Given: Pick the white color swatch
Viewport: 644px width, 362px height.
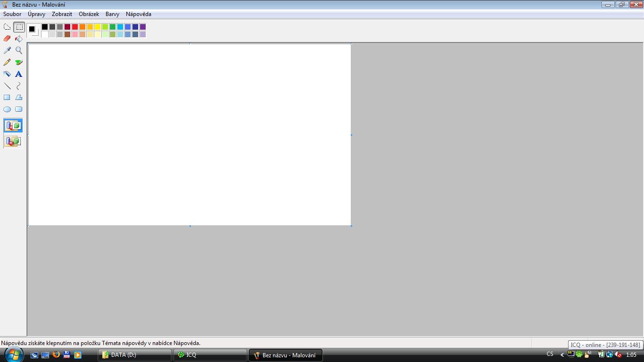Looking at the screenshot, I should 45,34.
